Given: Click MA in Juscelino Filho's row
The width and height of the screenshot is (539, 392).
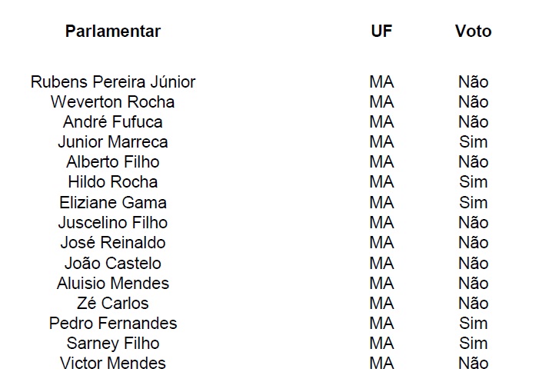Looking at the screenshot, I should click(381, 223).
